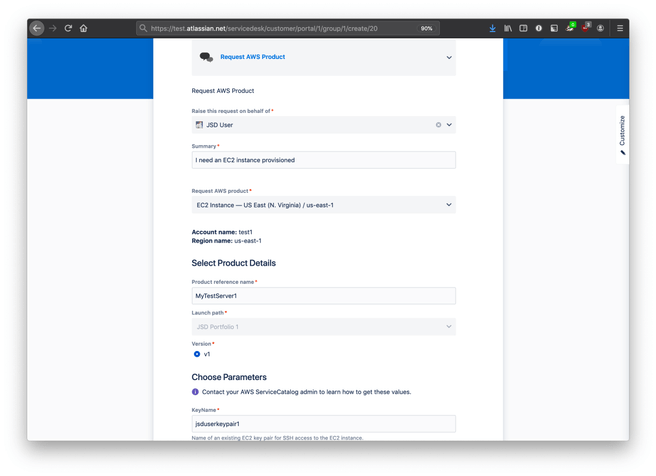
Task: Go to the browser home page
Action: pos(83,28)
